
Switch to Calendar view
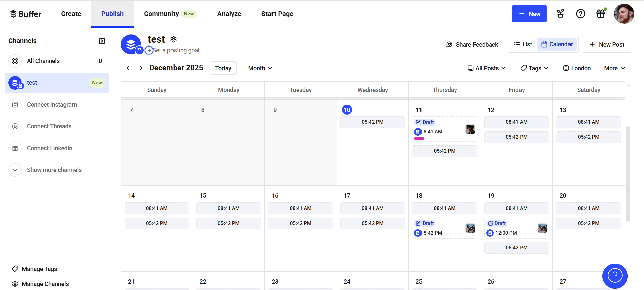(557, 44)
